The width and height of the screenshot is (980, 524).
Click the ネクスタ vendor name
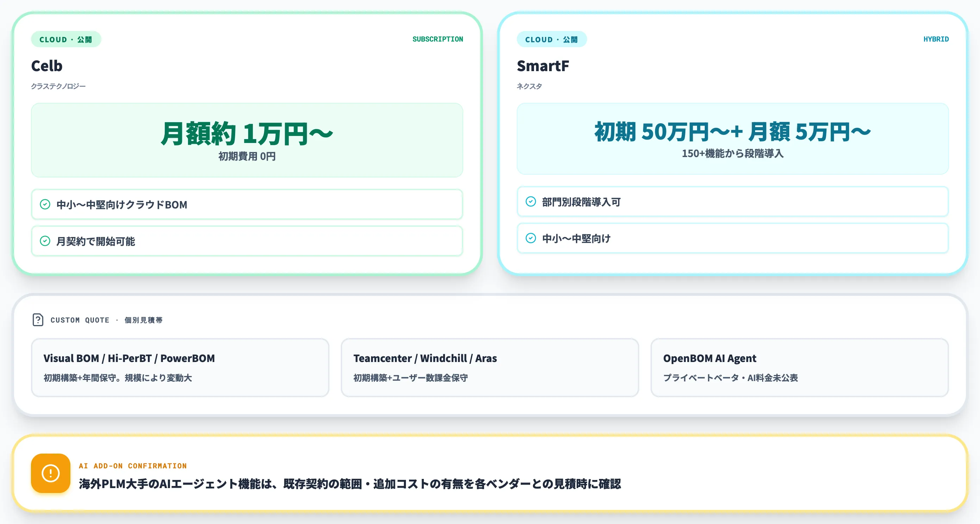(x=529, y=86)
